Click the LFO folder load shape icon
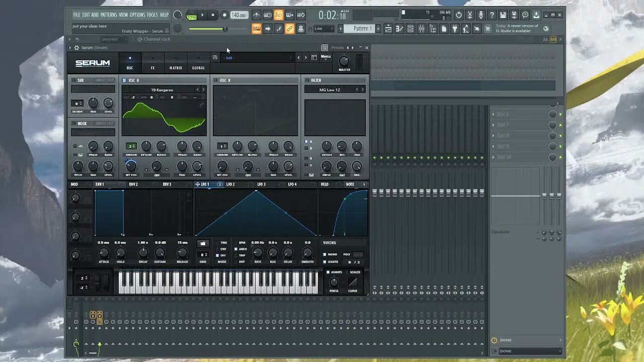 tap(203, 244)
